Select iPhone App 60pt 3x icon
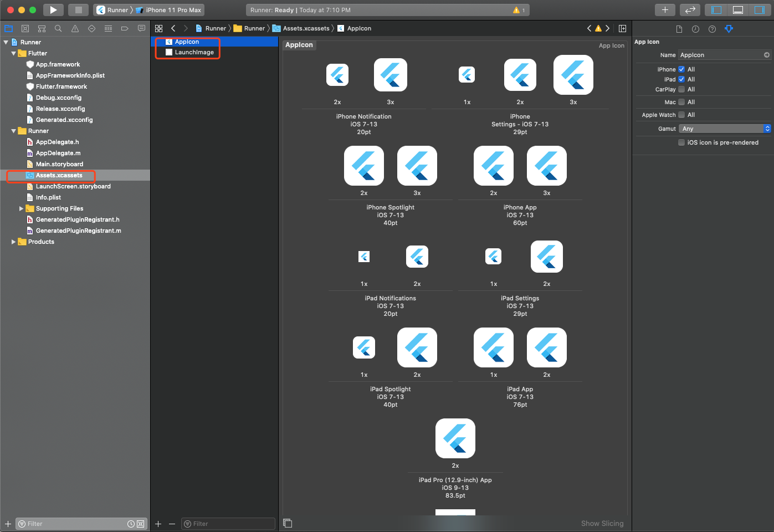The width and height of the screenshot is (774, 532). coord(547,166)
